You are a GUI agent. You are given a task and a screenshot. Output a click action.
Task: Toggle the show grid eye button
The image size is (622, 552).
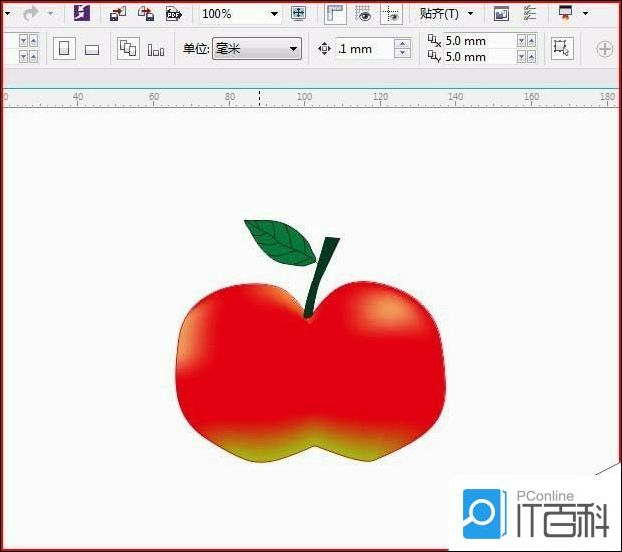click(363, 14)
